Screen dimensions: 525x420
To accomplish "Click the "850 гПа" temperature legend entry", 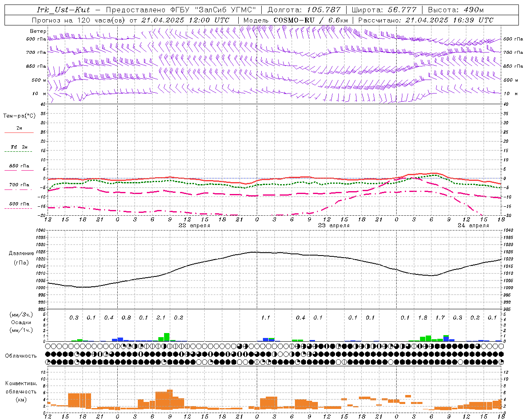I will 19,166.
